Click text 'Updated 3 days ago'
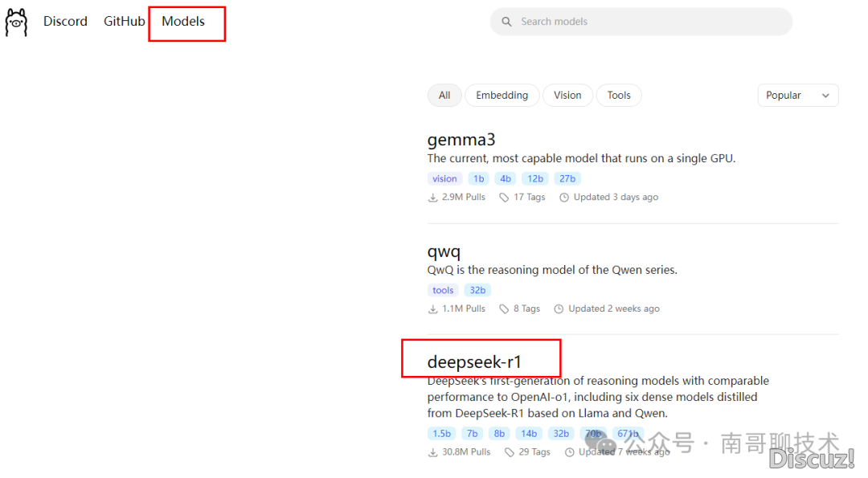 pyautogui.click(x=616, y=197)
